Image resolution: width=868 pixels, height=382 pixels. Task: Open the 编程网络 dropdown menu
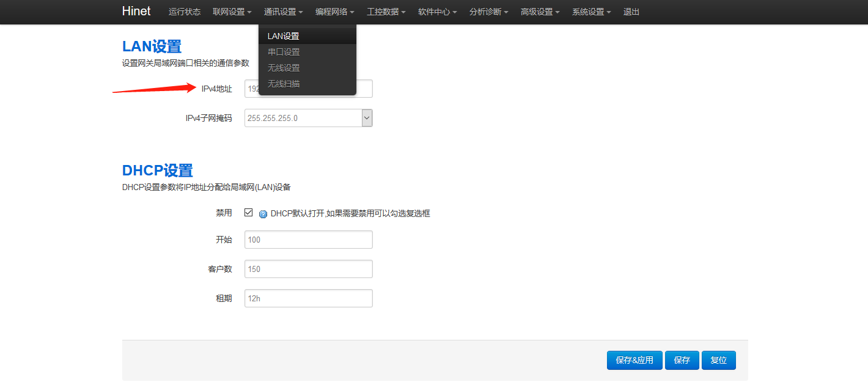coord(334,12)
